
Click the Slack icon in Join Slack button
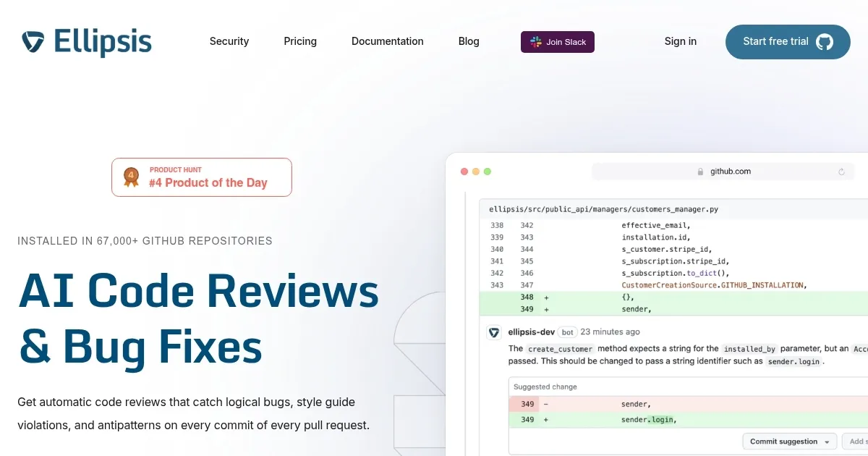[x=536, y=42]
